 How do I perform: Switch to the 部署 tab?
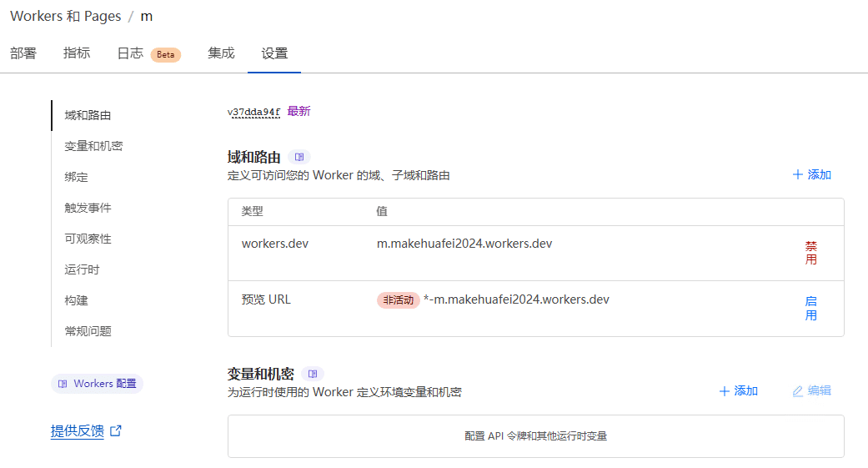pyautogui.click(x=23, y=53)
